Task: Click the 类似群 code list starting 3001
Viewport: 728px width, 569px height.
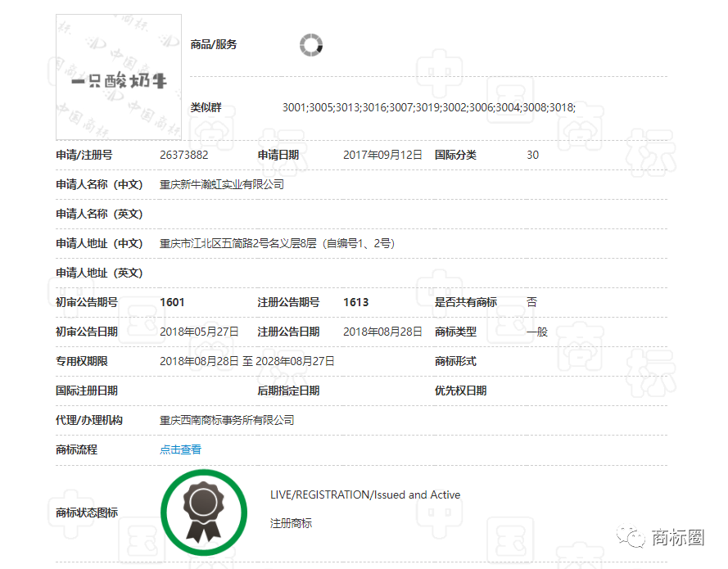Action: (429, 107)
